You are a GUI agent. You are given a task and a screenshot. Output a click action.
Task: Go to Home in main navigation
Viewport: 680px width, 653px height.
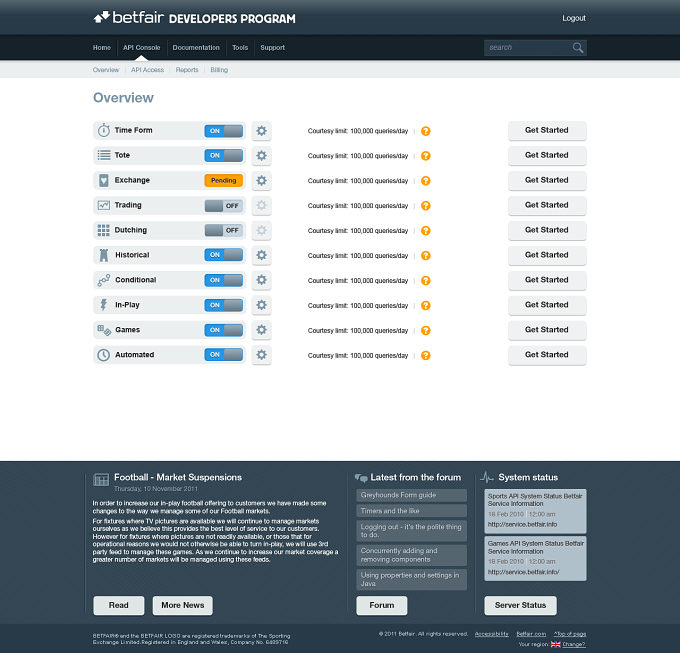click(x=102, y=48)
